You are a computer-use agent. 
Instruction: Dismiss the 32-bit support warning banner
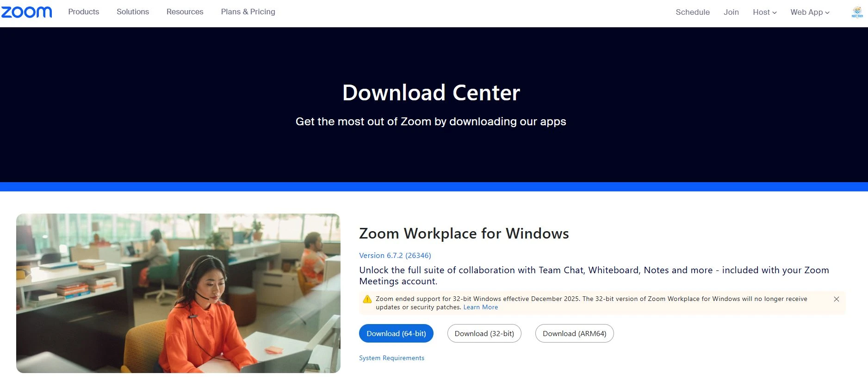coord(837,299)
